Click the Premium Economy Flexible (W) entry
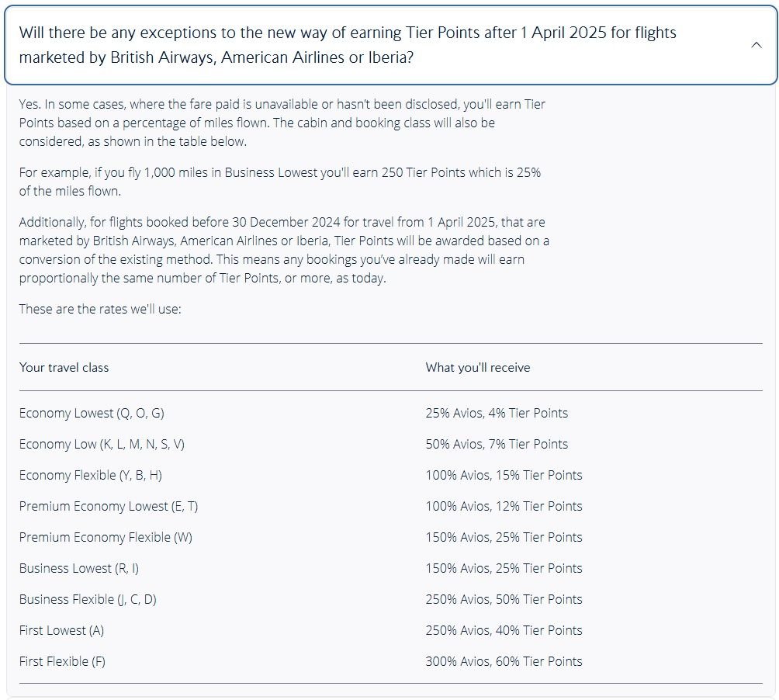Viewport: 779px width, 700px height. [x=106, y=537]
